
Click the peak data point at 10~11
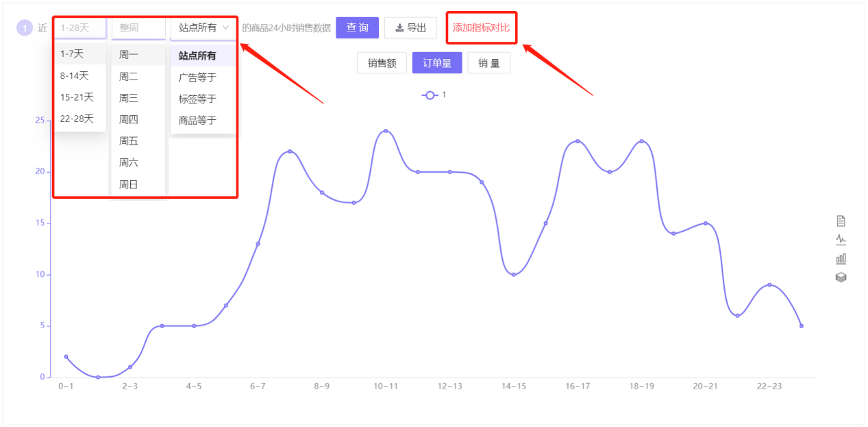click(385, 129)
